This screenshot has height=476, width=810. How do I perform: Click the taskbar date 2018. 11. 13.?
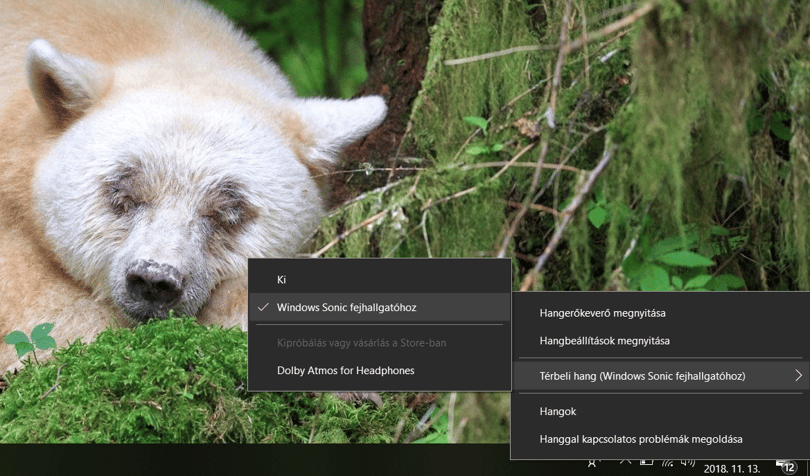731,469
